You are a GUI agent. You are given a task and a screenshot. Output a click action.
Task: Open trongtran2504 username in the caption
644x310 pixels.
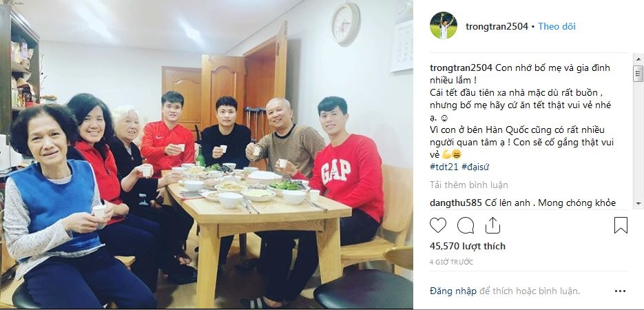pyautogui.click(x=461, y=68)
